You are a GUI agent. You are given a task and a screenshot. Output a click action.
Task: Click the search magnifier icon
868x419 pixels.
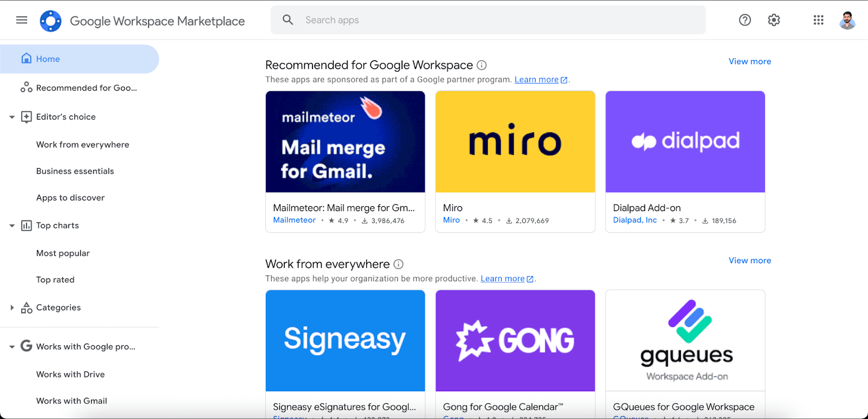[x=288, y=20]
